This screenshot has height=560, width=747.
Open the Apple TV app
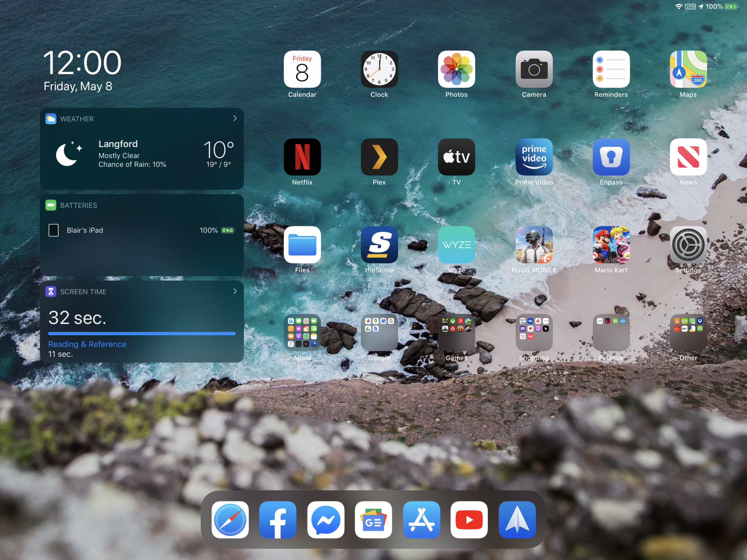tap(456, 157)
